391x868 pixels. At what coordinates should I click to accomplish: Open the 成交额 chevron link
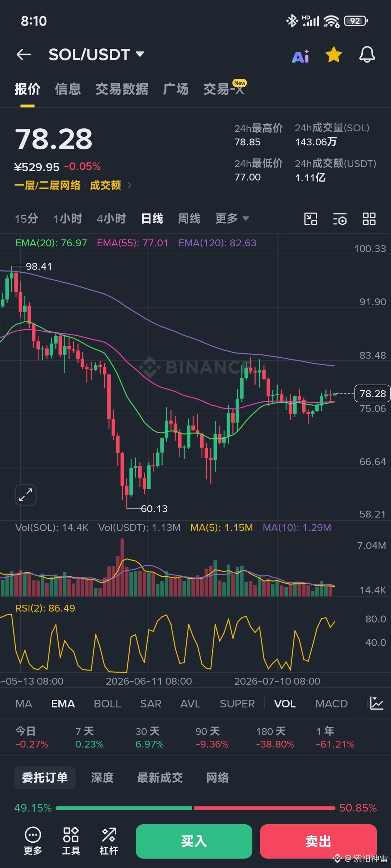click(129, 186)
